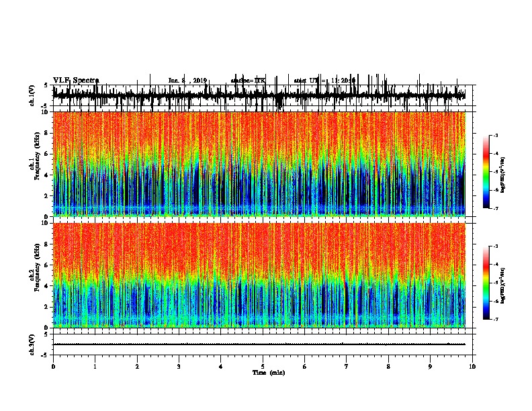The image size is (532, 411).
Task: Click the start UT time header label
Action: tap(324, 81)
